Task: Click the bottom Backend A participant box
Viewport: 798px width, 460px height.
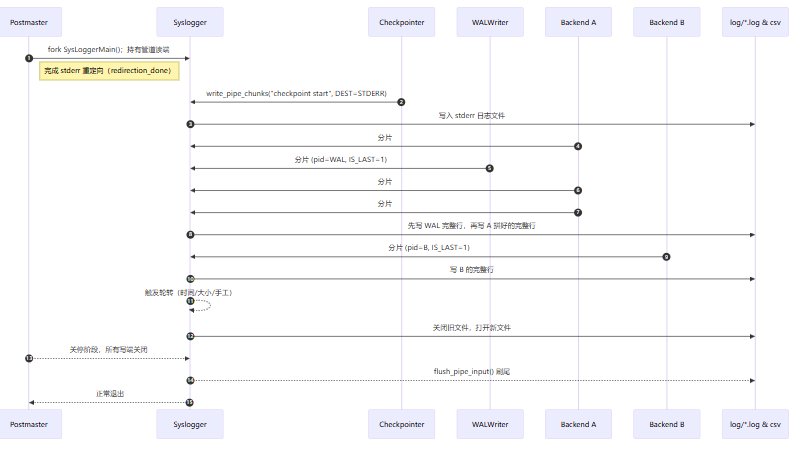Action: (578, 424)
